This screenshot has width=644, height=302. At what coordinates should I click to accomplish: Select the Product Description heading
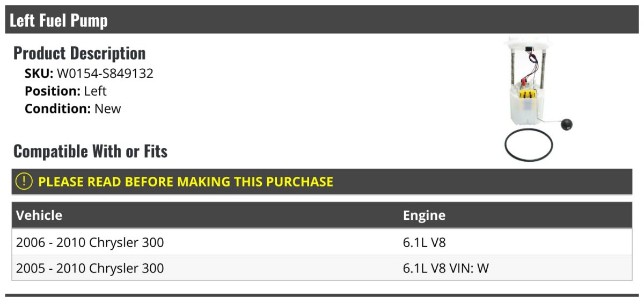coord(79,53)
